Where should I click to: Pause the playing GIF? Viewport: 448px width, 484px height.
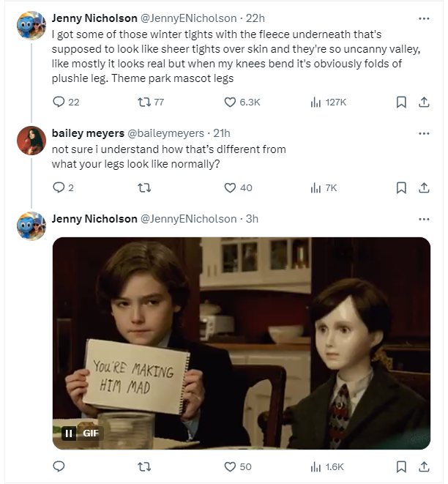click(x=69, y=433)
